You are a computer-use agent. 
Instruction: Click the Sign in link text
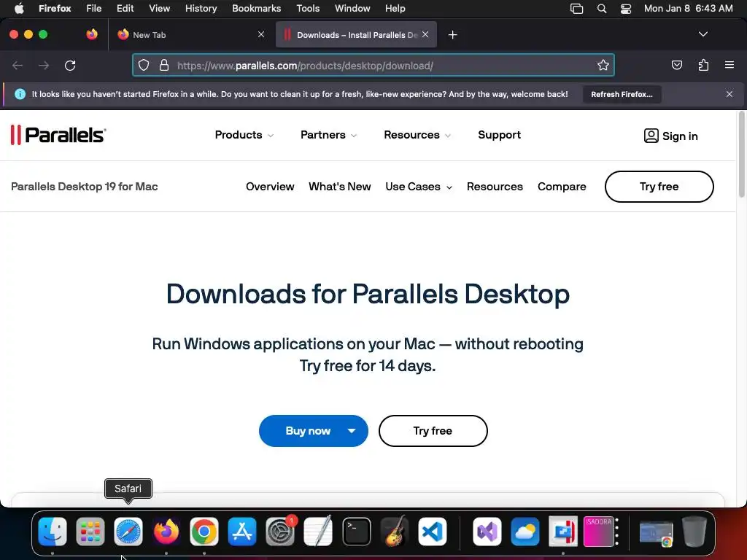[680, 136]
